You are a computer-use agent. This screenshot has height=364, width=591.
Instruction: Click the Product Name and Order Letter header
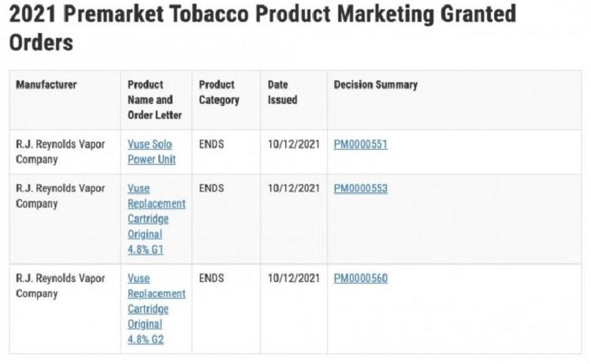(x=154, y=100)
